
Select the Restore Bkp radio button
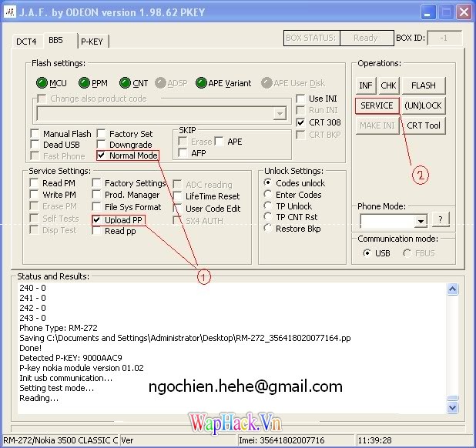pos(268,228)
